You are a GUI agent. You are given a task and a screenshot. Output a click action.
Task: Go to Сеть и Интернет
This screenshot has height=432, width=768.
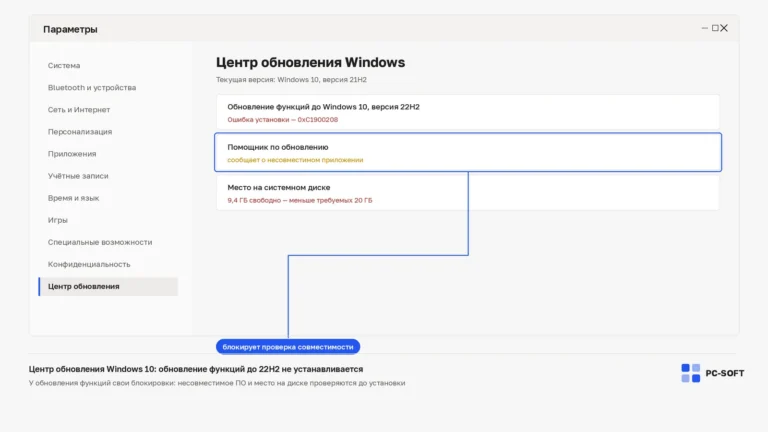click(x=79, y=110)
